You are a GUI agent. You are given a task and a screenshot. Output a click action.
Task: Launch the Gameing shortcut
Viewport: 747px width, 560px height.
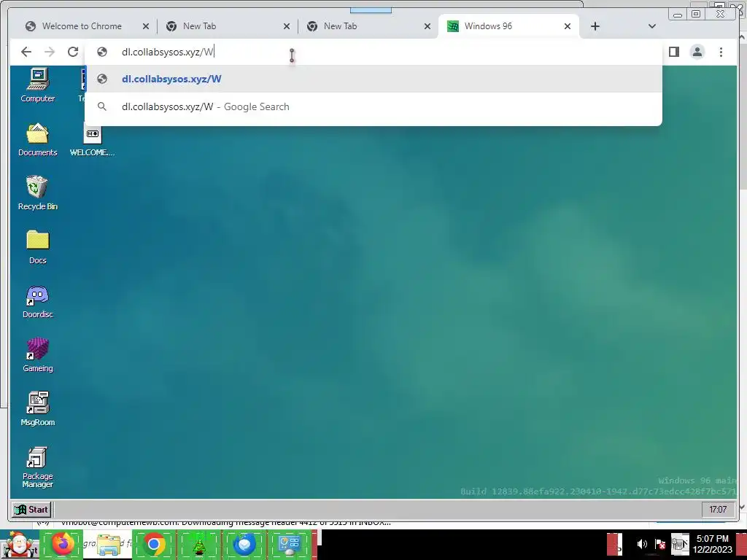click(x=38, y=355)
